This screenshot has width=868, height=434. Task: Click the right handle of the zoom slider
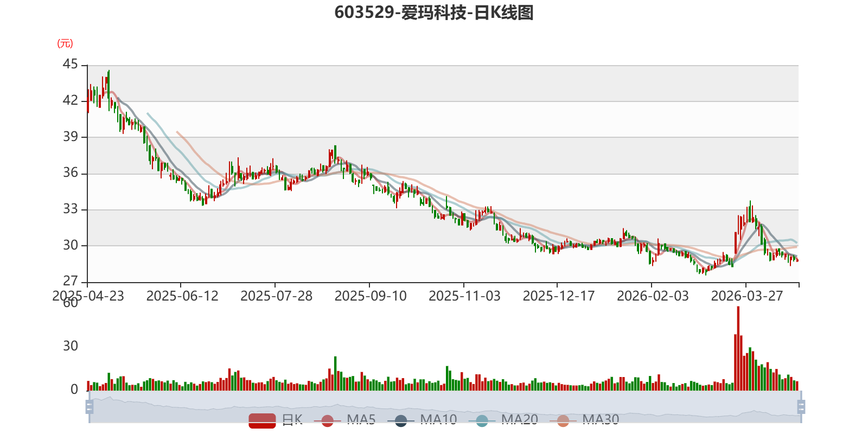click(801, 407)
